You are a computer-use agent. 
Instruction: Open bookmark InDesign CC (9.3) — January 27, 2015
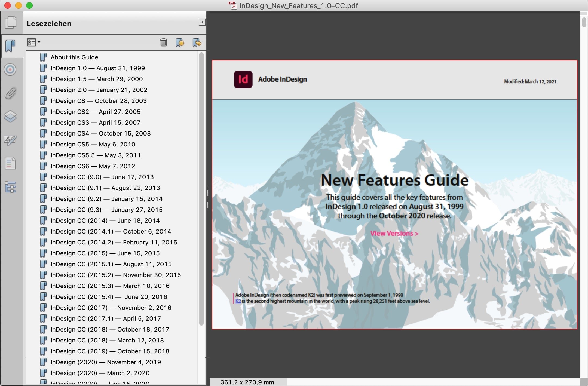point(106,210)
